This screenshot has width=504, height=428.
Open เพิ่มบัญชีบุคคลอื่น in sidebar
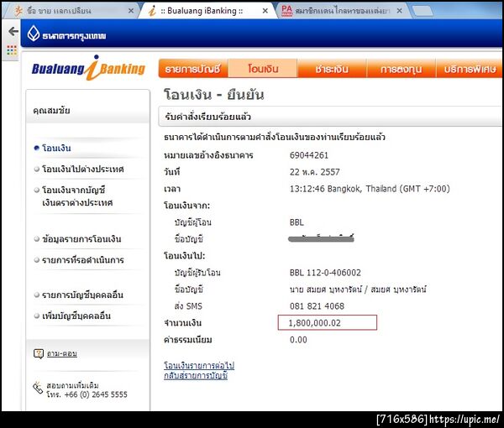[76, 316]
